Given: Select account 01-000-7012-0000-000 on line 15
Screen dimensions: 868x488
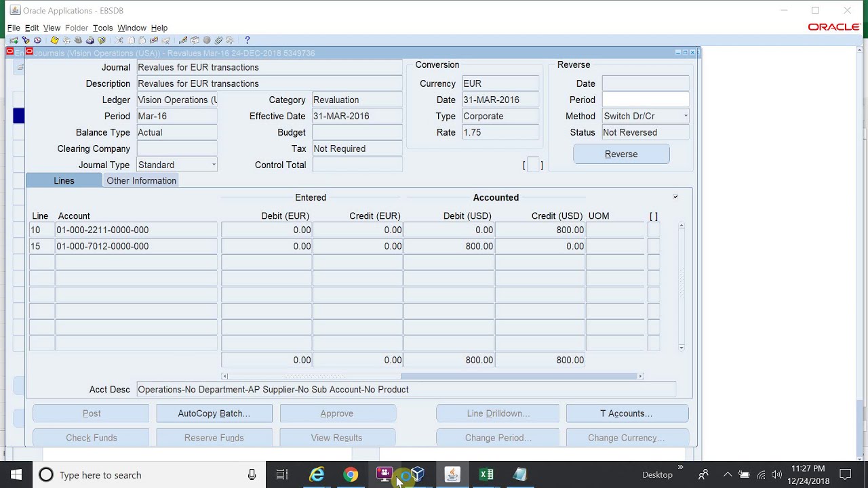Looking at the screenshot, I should pos(136,246).
